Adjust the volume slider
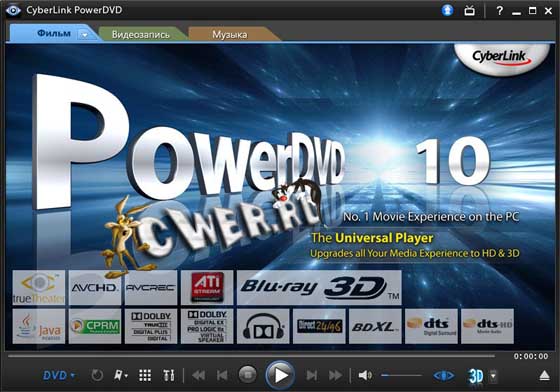 402,376
